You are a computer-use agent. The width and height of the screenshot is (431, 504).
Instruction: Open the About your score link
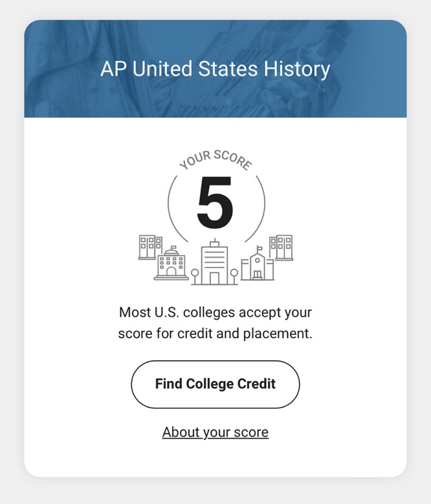(215, 432)
